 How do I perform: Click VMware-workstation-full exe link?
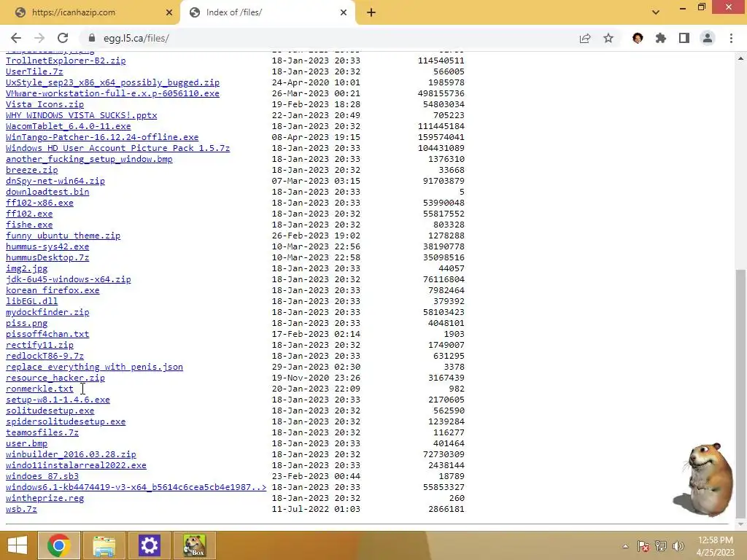coord(112,93)
